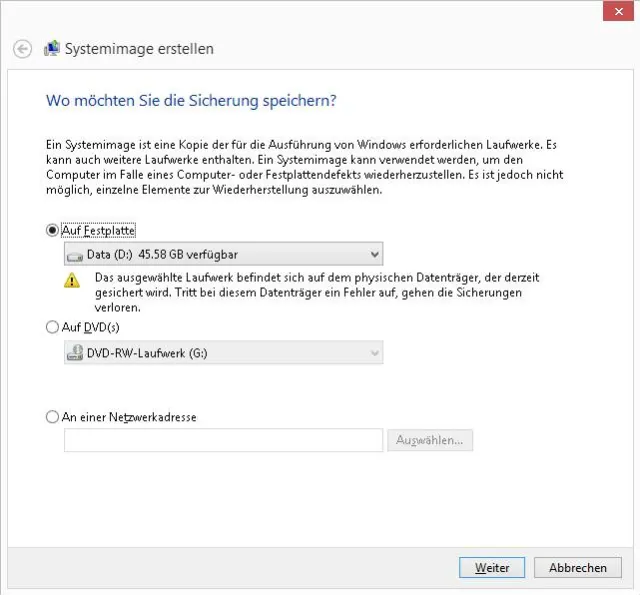Image resolution: width=640 pixels, height=595 pixels.
Task: Open the DVD-RW-Laufwerk (G:) dropdown
Action: click(222, 352)
